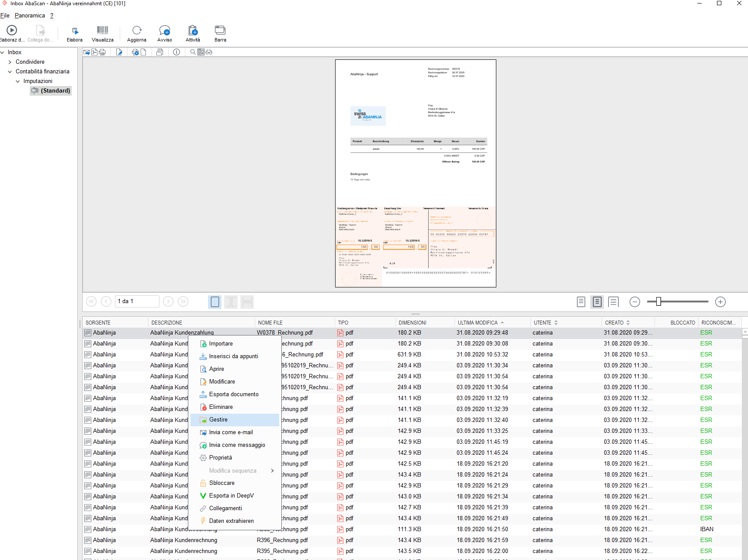748x560 pixels.
Task: Click the edit document pencil icon
Action: tap(119, 52)
